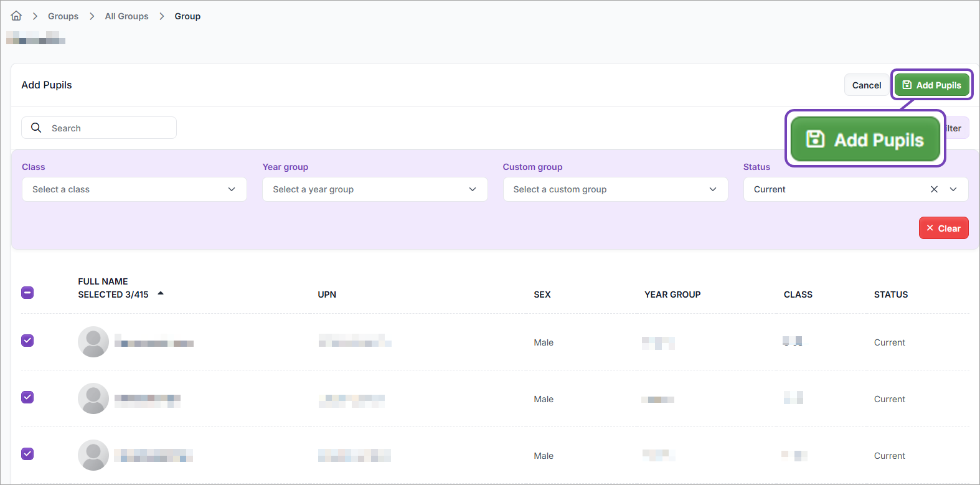Uncheck the second pupil row checkbox

27,397
